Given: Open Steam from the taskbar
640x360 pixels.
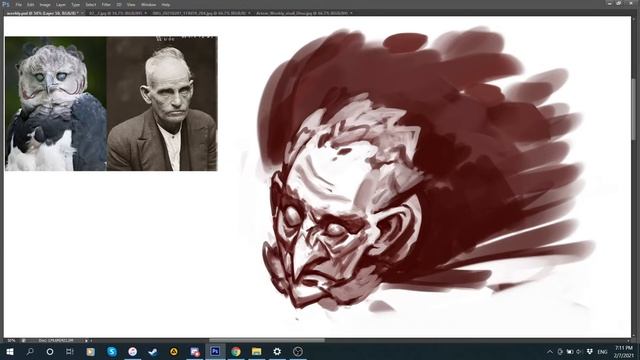Looking at the screenshot, I should coord(153,351).
